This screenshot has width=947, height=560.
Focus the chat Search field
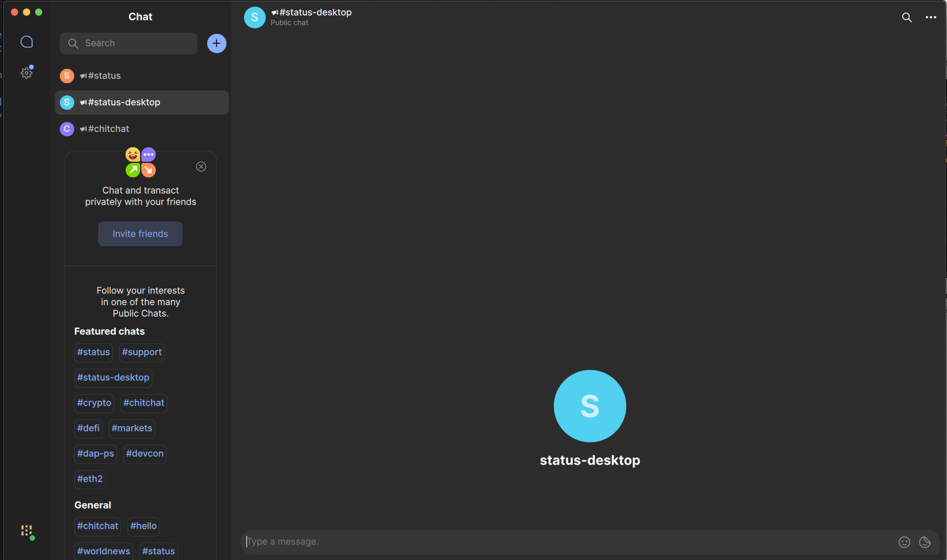click(x=129, y=43)
